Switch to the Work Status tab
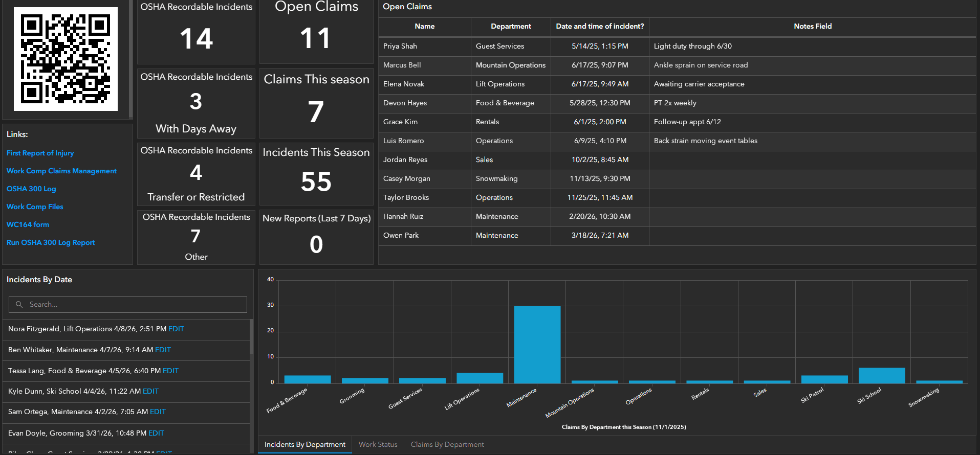The height and width of the screenshot is (455, 980). point(378,444)
